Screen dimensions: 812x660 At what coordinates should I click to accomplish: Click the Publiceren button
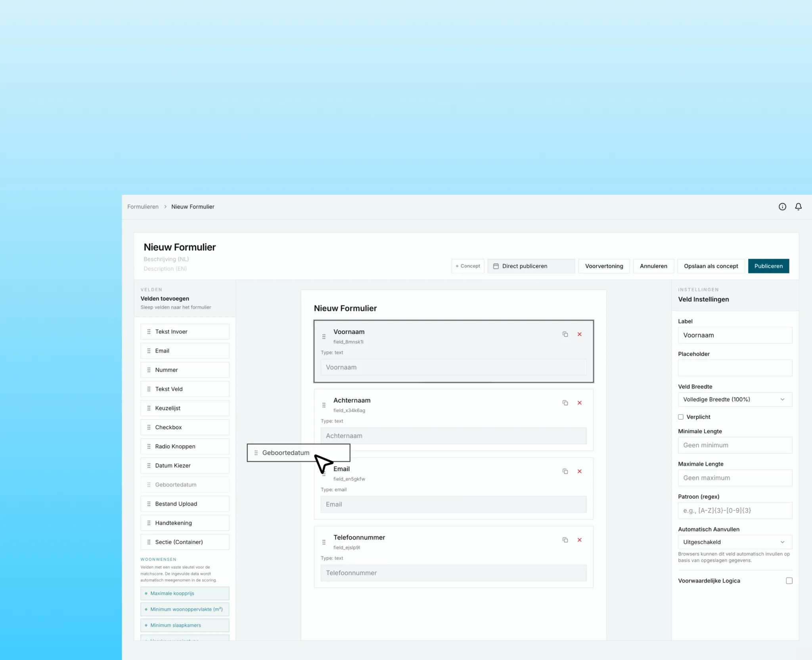click(768, 266)
